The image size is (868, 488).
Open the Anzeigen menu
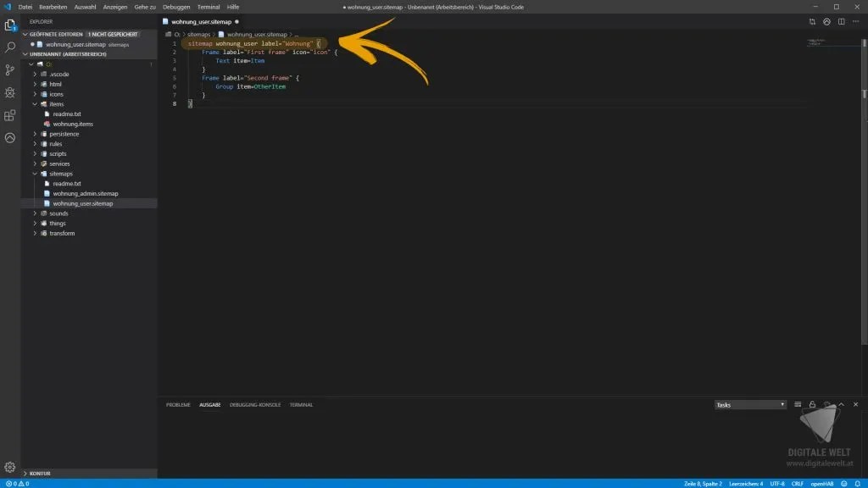114,7
